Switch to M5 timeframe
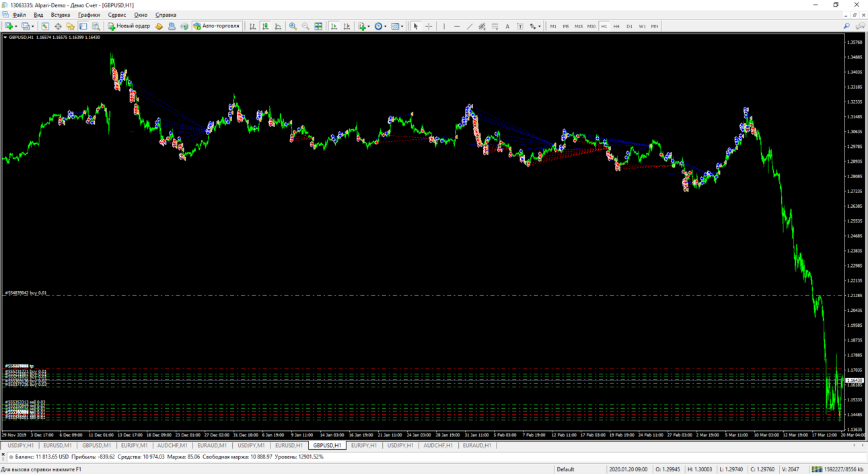 566,26
